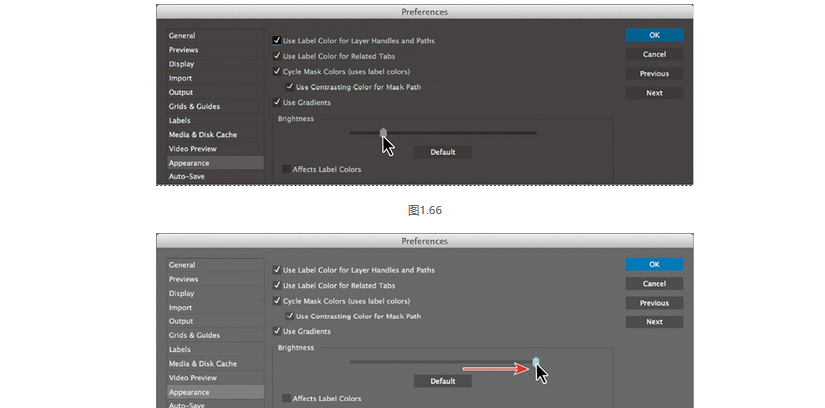
Task: Select Labels in the darker Preferences dialog
Action: (215, 121)
